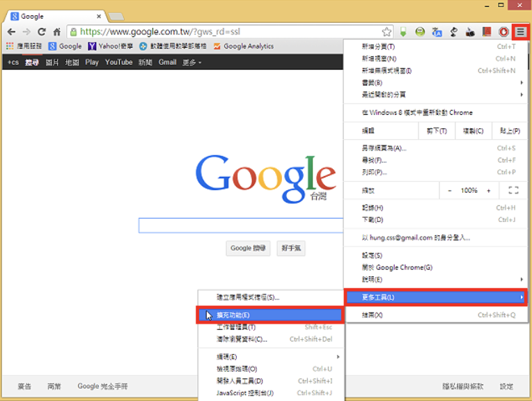The height and width of the screenshot is (401, 532).
Task: Open the Yahoo! bookmark
Action: point(110,46)
